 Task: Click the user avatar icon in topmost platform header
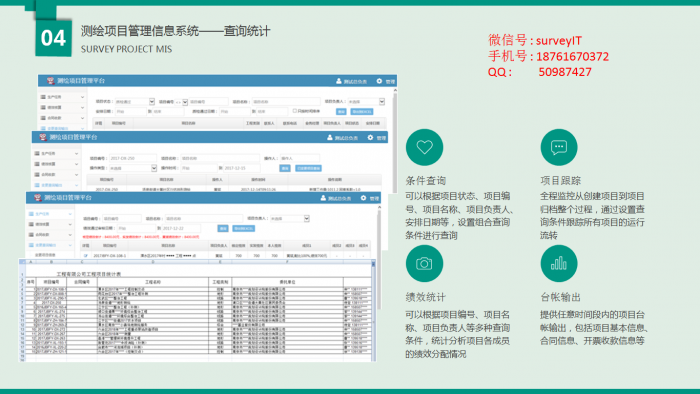click(339, 81)
